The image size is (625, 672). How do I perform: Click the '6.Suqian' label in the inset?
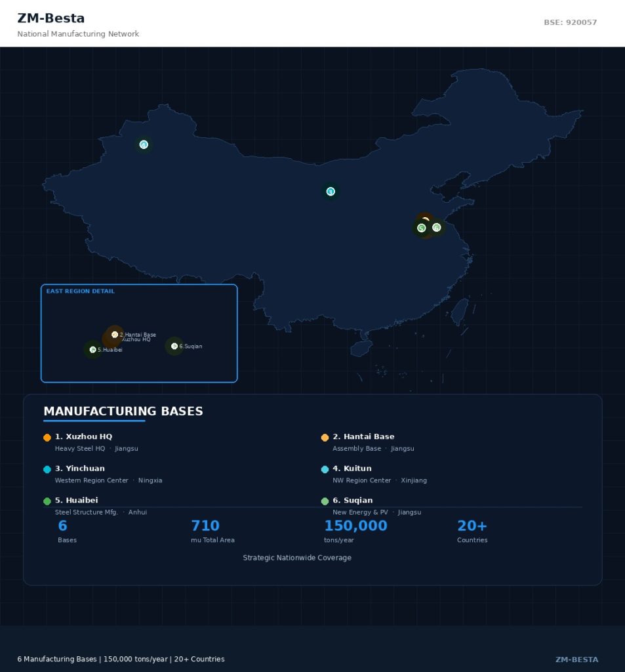tap(191, 346)
